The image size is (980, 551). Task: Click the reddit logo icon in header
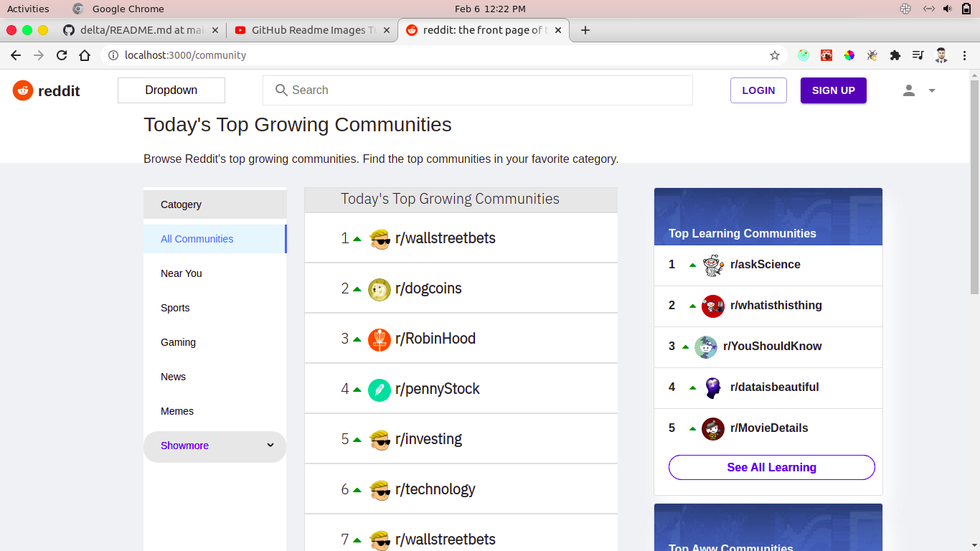[x=23, y=90]
